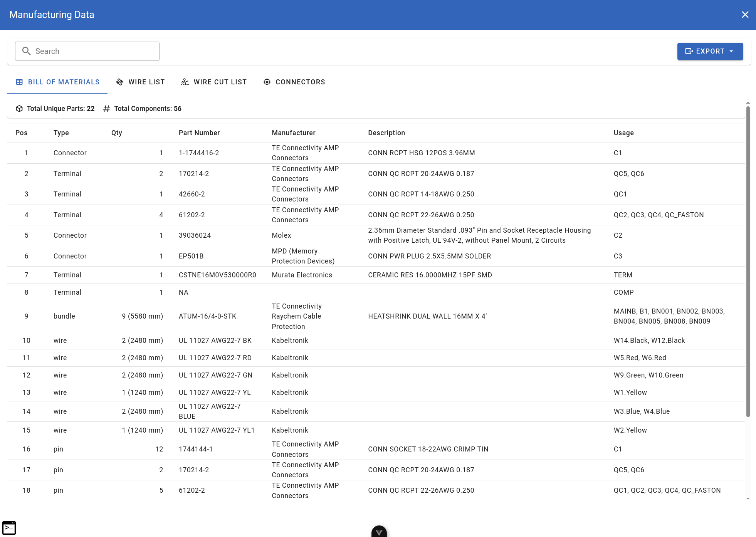Screen dimensions: 756x537
Task: Click the Wire List tab icon
Action: pos(120,82)
